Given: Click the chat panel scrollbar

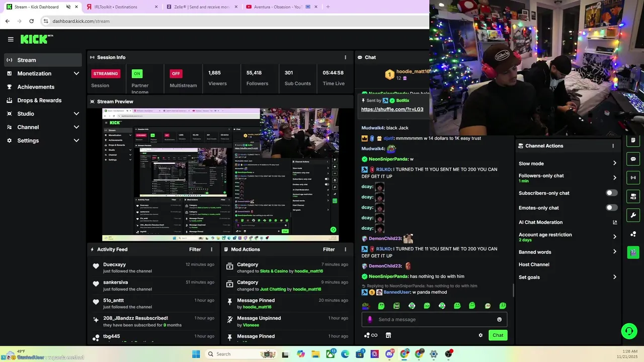Looking at the screenshot, I should pos(513,290).
